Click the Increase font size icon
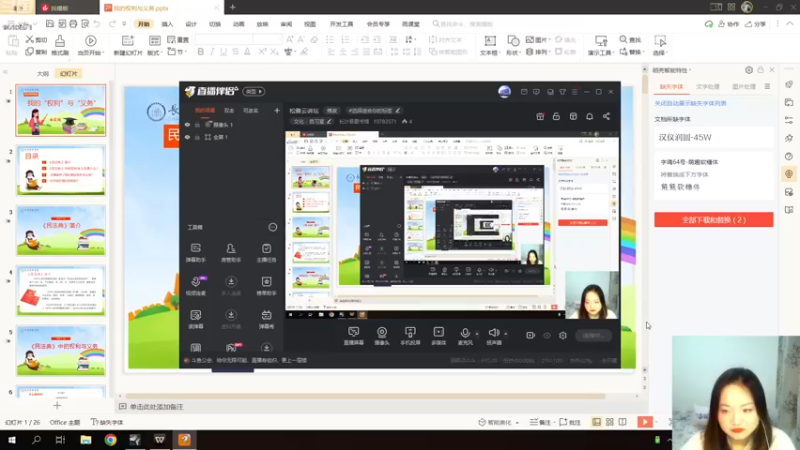 tap(290, 39)
